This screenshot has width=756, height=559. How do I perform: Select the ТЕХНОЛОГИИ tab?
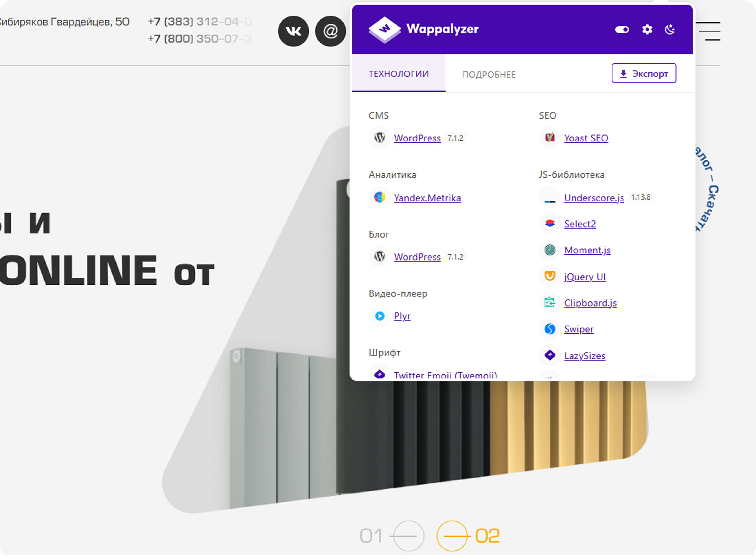click(398, 74)
